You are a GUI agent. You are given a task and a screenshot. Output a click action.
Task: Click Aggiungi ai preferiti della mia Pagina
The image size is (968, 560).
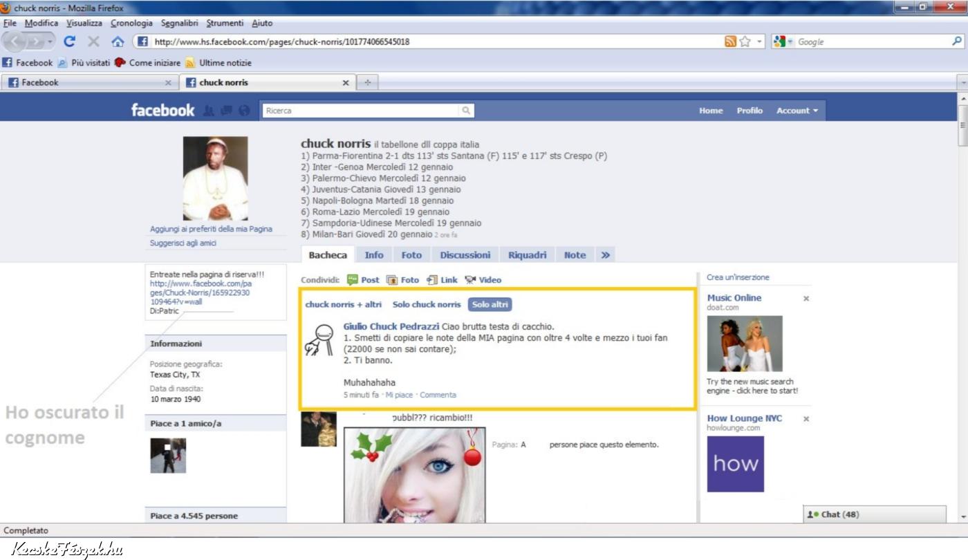[x=211, y=229]
